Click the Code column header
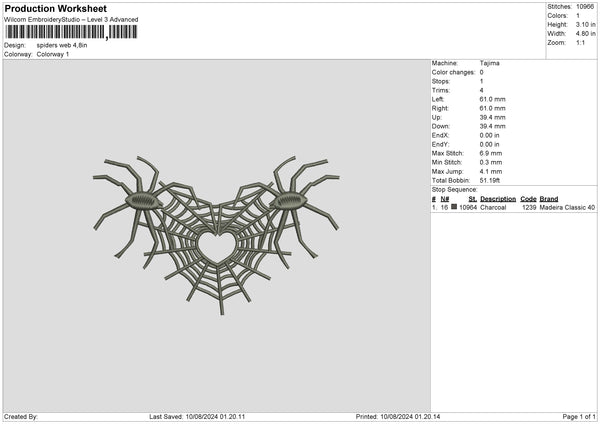The height and width of the screenshot is (424, 600). click(528, 198)
